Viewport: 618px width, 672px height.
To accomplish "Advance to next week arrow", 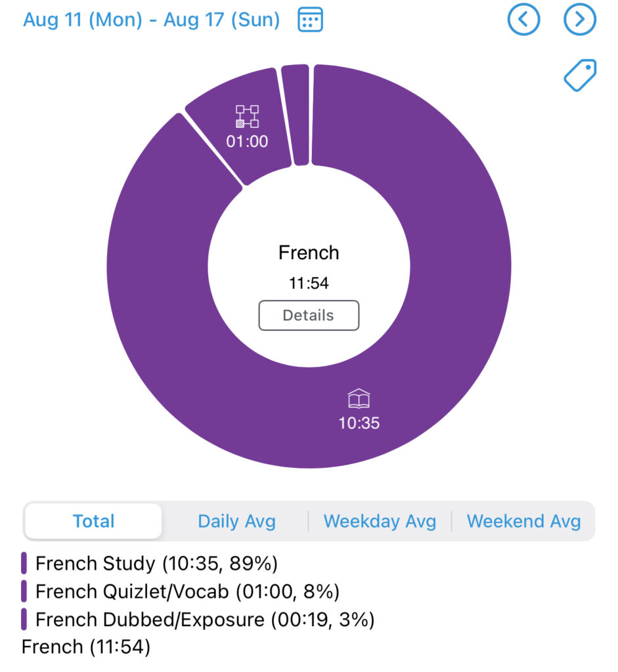I will click(x=580, y=20).
